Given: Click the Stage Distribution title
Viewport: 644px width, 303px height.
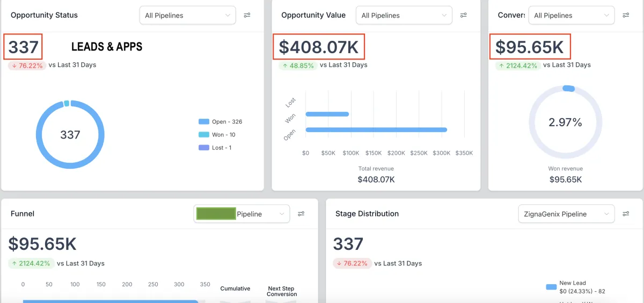Looking at the screenshot, I should pos(367,214).
